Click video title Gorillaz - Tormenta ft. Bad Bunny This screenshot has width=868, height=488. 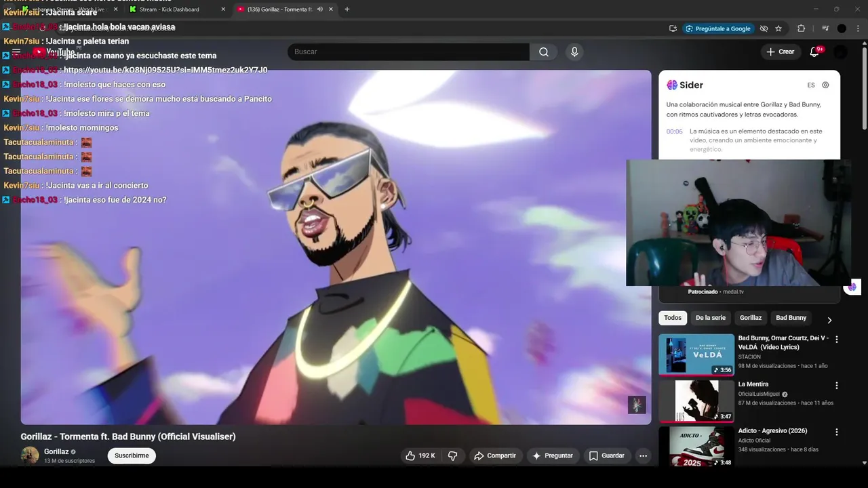pyautogui.click(x=128, y=436)
